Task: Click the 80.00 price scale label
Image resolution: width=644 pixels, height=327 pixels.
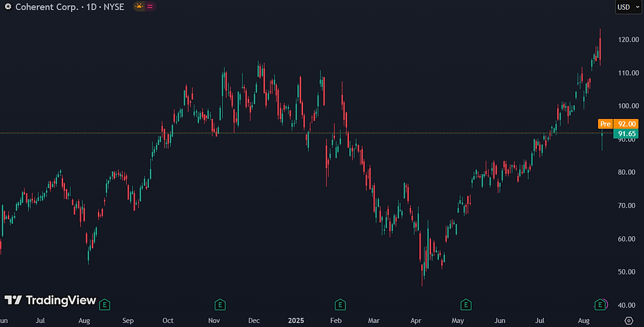Action: tap(627, 172)
